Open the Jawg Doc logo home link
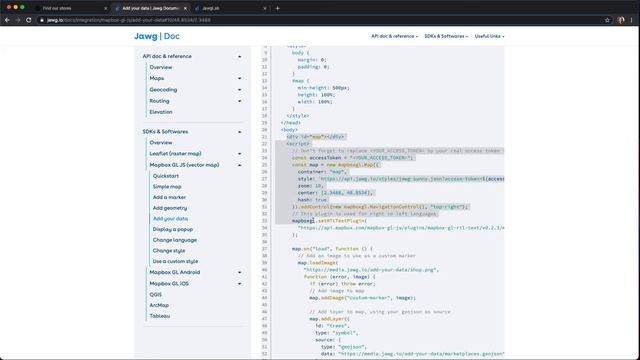The height and width of the screenshot is (360, 640). (x=157, y=36)
